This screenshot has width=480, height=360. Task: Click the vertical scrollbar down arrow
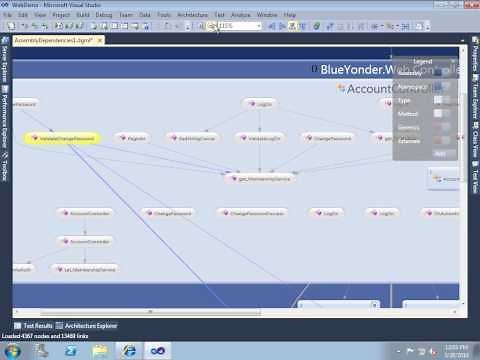[x=462, y=304]
